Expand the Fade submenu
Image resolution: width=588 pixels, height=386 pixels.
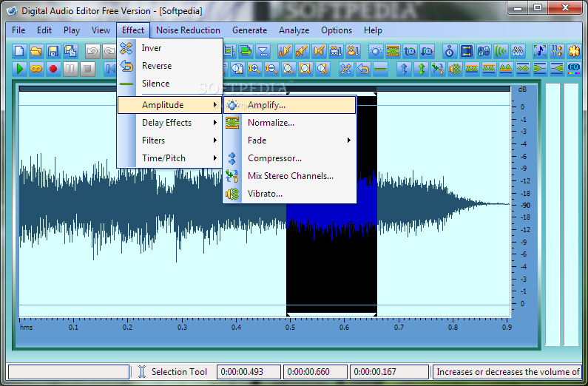coord(289,140)
